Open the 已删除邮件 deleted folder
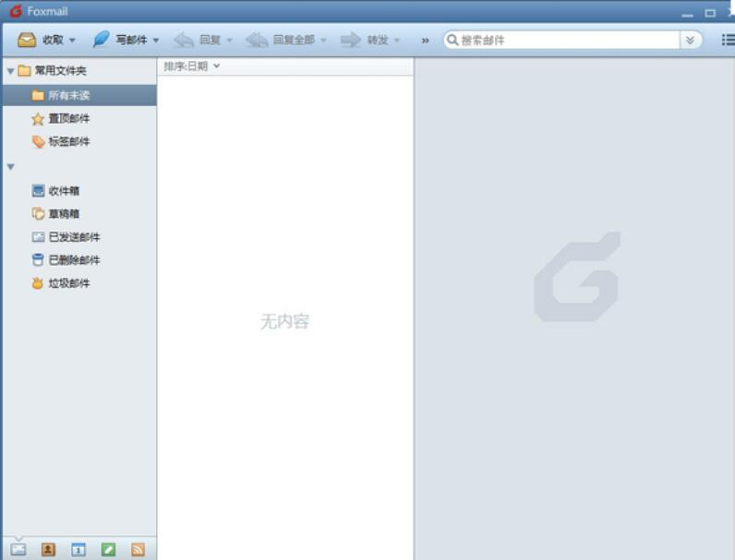The width and height of the screenshot is (735, 560). (66, 260)
